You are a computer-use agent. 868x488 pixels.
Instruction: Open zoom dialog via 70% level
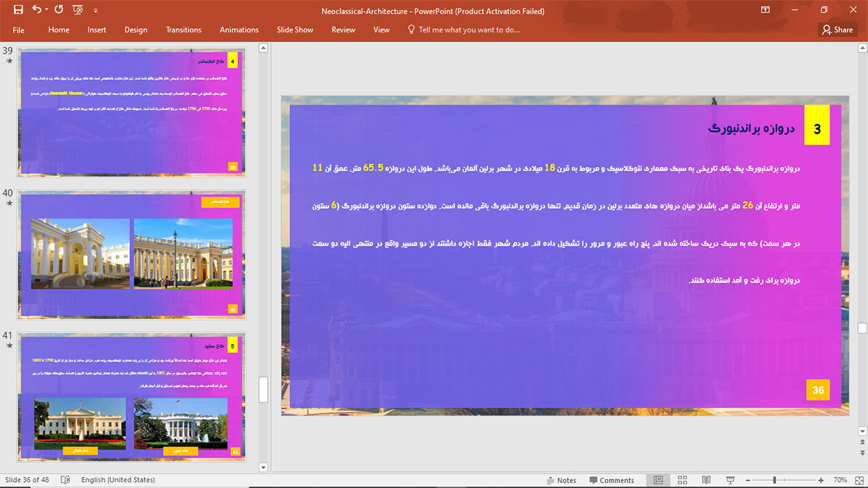[840, 480]
